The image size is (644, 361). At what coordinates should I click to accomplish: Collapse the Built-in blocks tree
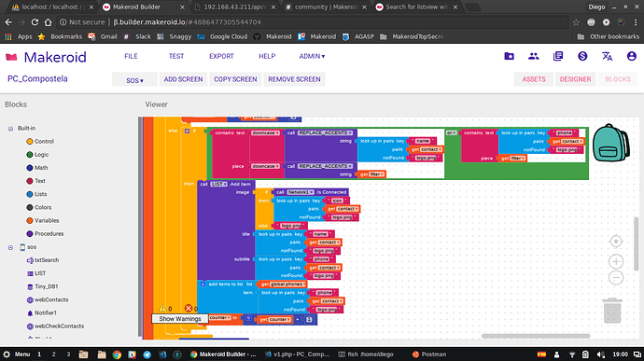[10, 129]
